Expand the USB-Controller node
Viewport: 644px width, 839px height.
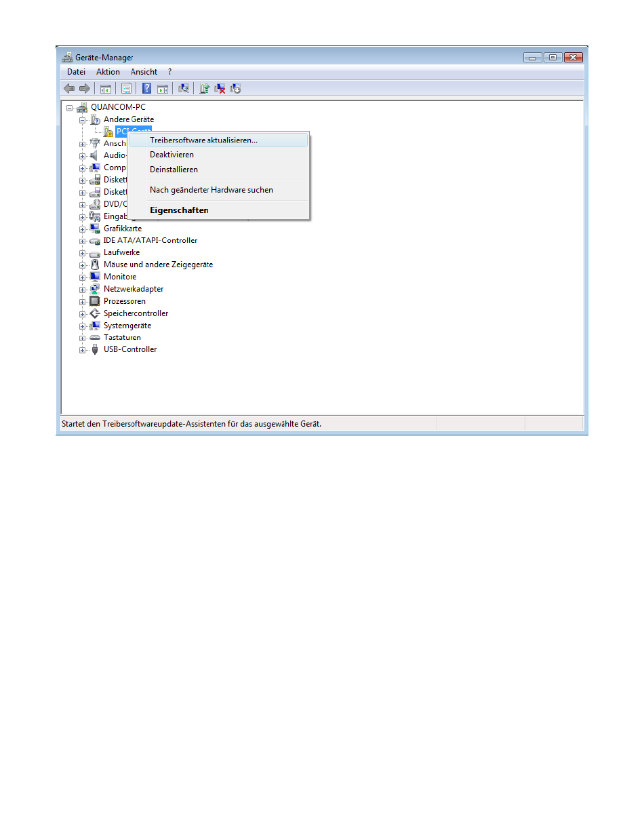tap(83, 351)
